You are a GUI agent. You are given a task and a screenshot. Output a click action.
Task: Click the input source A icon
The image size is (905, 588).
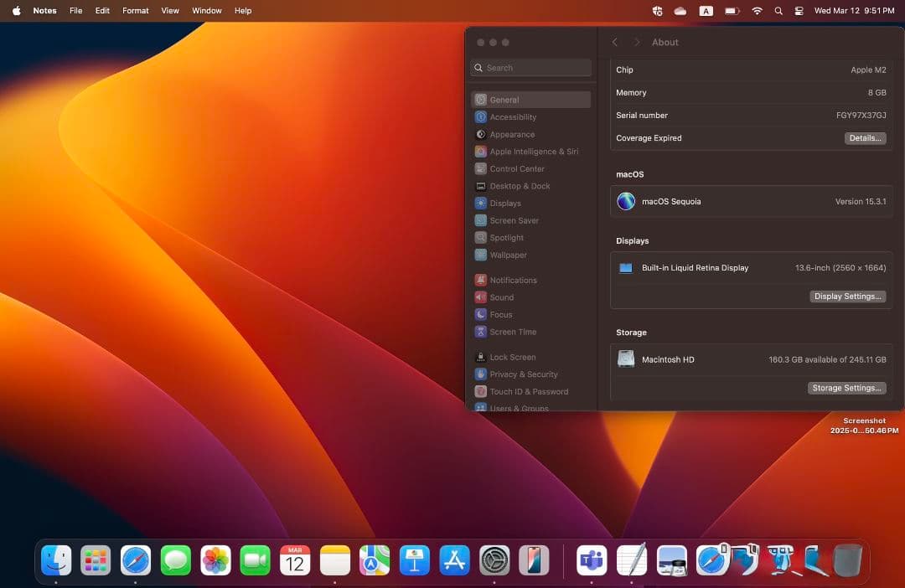point(706,10)
